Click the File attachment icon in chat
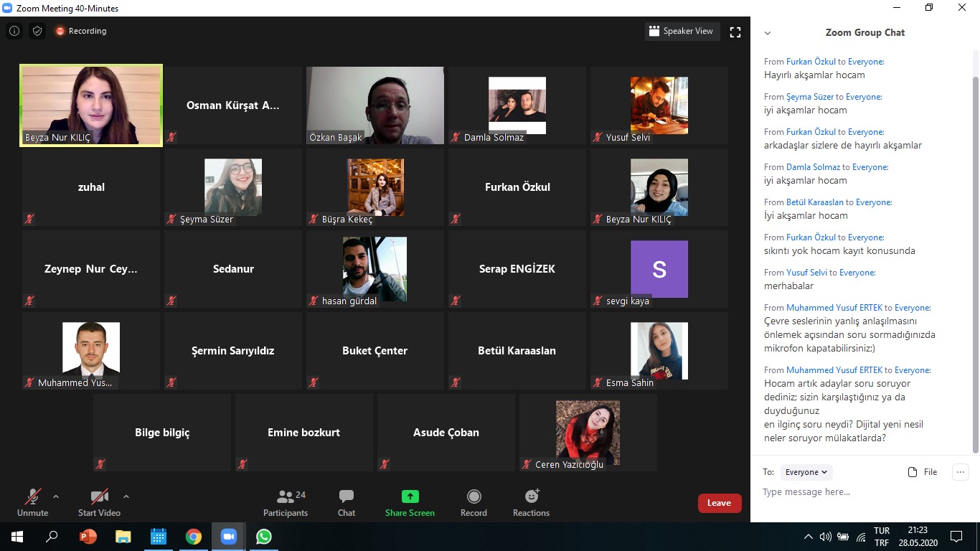 click(923, 472)
